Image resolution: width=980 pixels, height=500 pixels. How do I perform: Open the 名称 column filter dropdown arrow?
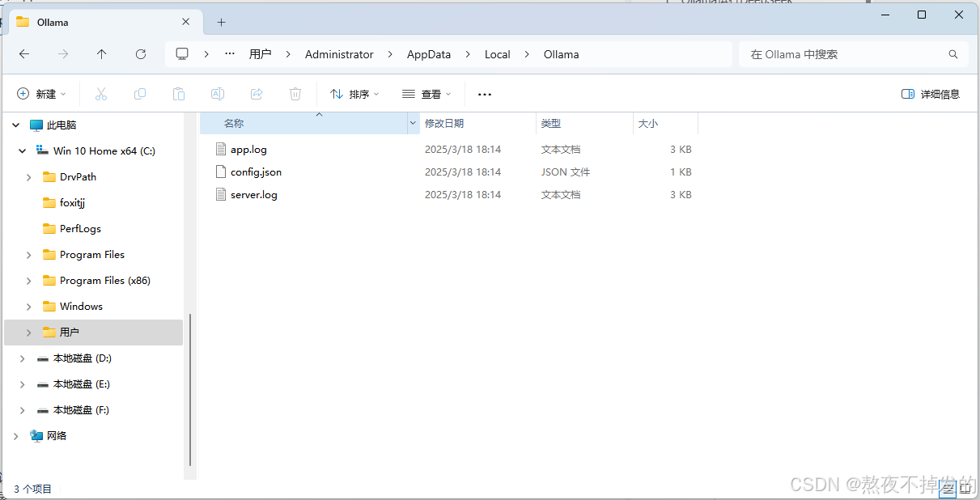pyautogui.click(x=414, y=124)
